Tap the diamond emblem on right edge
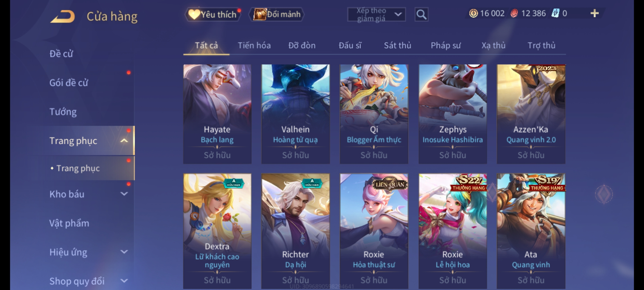Viewport: 644px width, 290px height. pyautogui.click(x=604, y=194)
